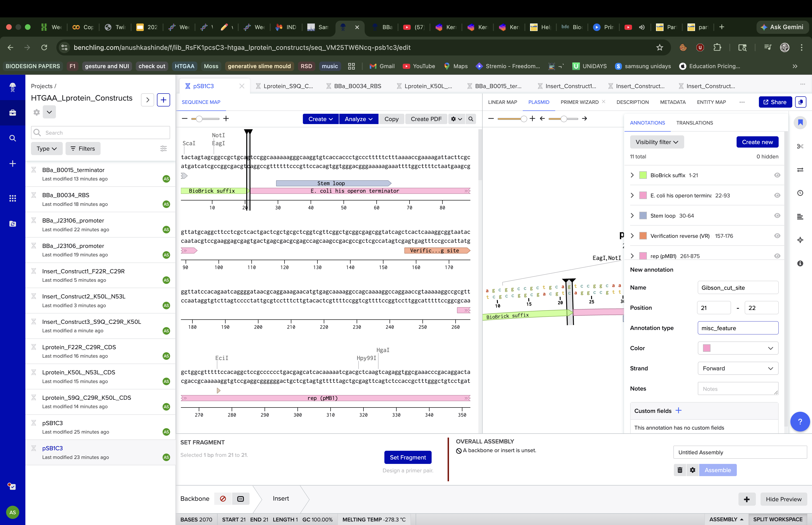Toggle visibility of Stem loop annotation
The width and height of the screenshot is (812, 525).
777,215
